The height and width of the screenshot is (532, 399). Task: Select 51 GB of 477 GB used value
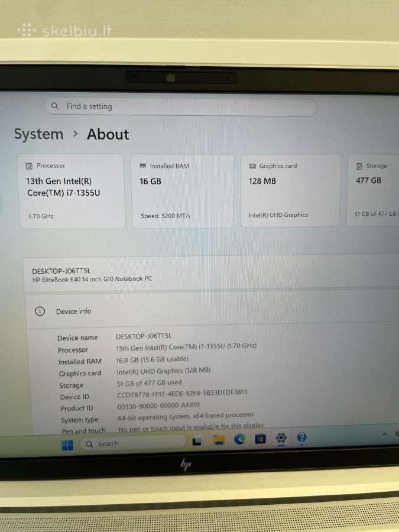tap(150, 382)
